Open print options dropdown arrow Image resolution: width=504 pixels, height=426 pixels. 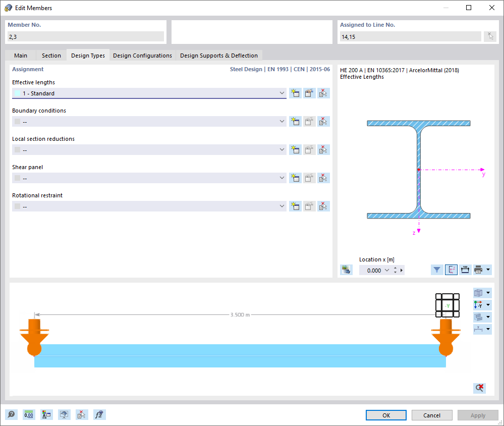pyautogui.click(x=488, y=270)
